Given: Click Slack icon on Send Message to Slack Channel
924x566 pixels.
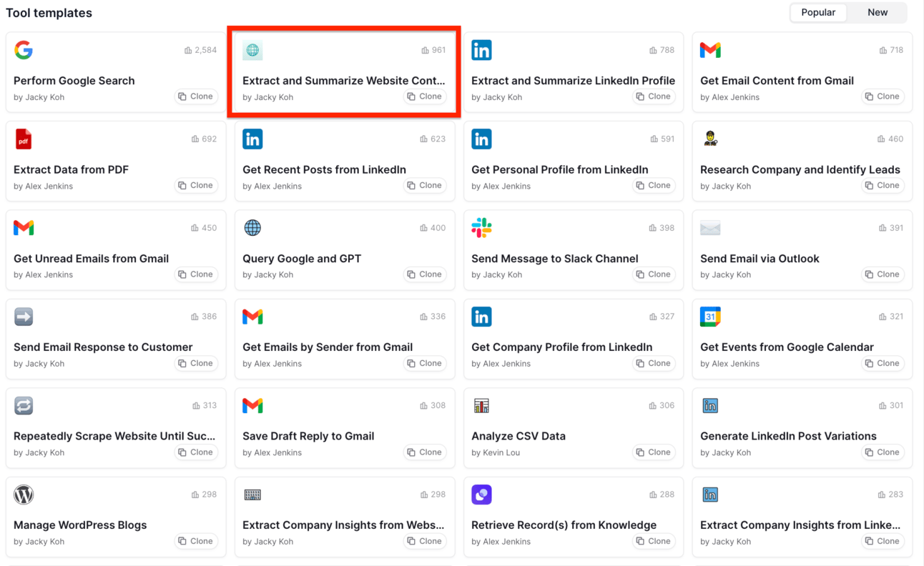Looking at the screenshot, I should pos(481,228).
